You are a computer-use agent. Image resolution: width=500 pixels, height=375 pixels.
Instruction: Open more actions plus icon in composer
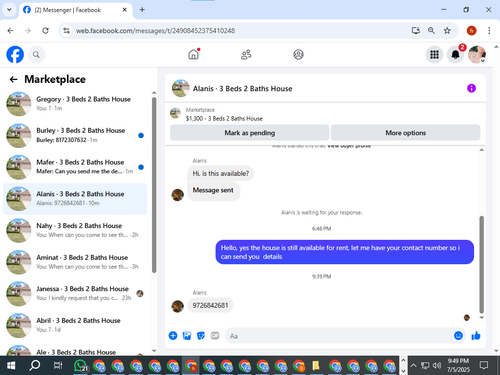tap(173, 336)
